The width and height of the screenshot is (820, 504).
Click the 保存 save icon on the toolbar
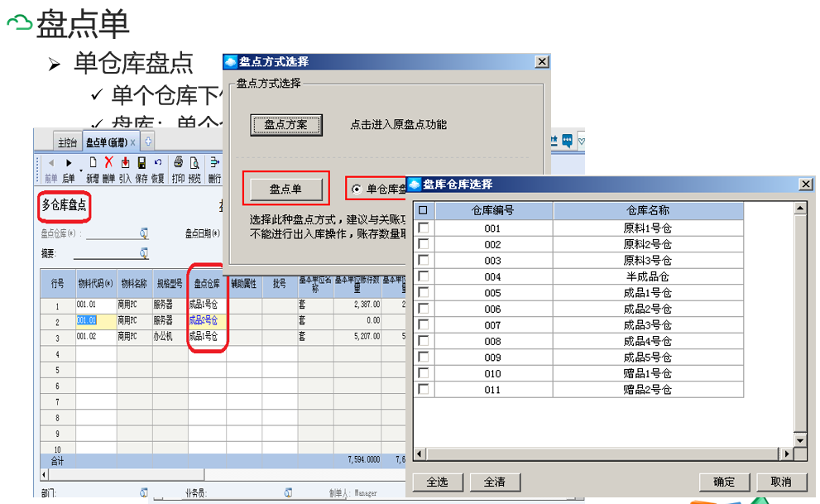pyautogui.click(x=141, y=162)
